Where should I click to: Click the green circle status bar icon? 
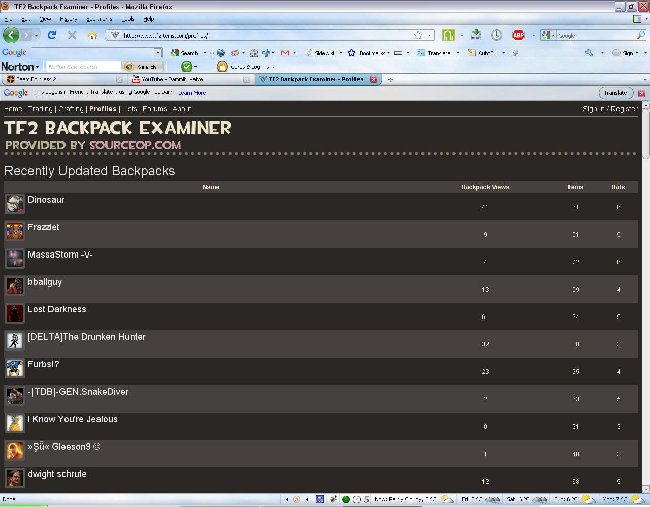pyautogui.click(x=345, y=500)
